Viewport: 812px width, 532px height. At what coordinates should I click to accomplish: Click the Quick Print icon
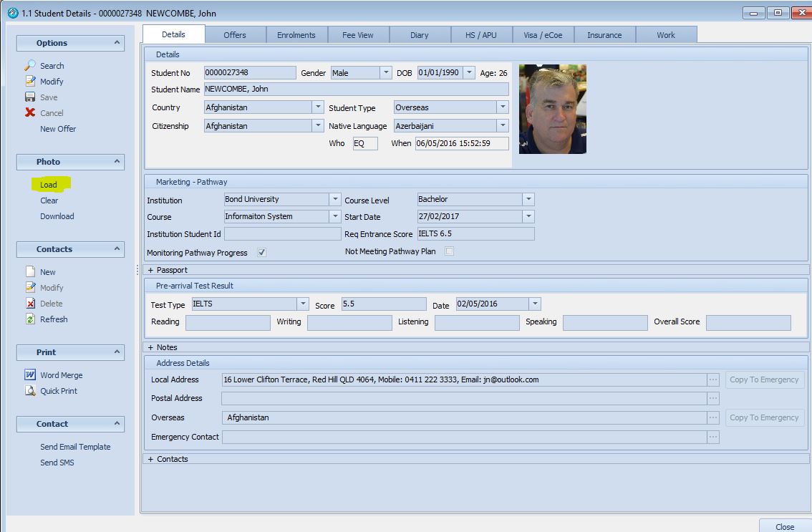tap(30, 391)
